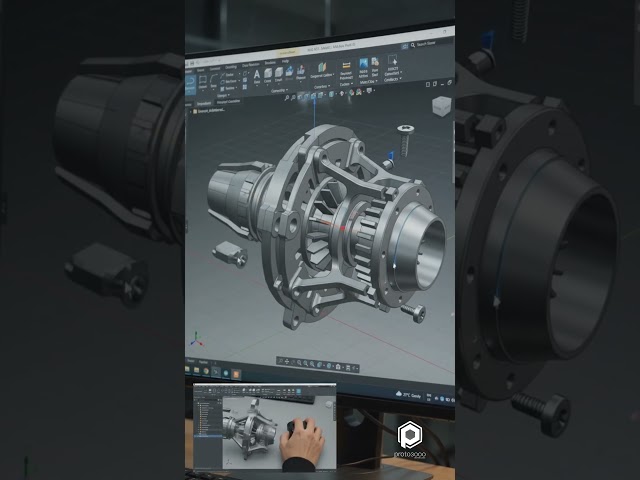Click the colored bar chart ribbon icon
Screen dimensions: 640x480
(x=301, y=70)
